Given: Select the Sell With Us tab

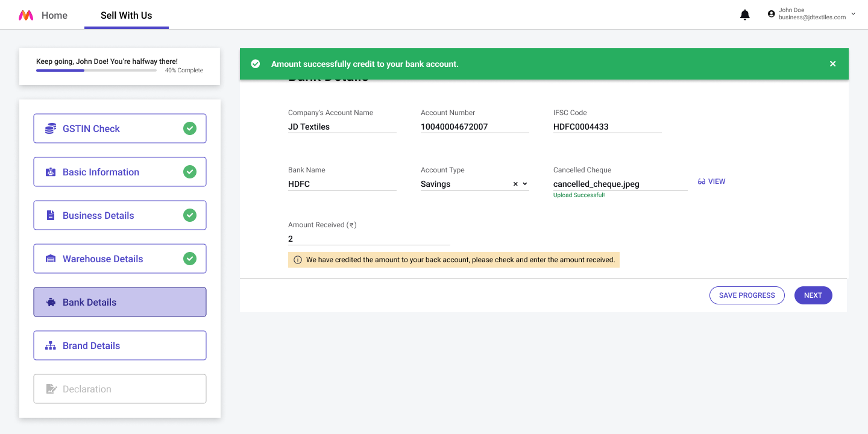Looking at the screenshot, I should coord(126,16).
